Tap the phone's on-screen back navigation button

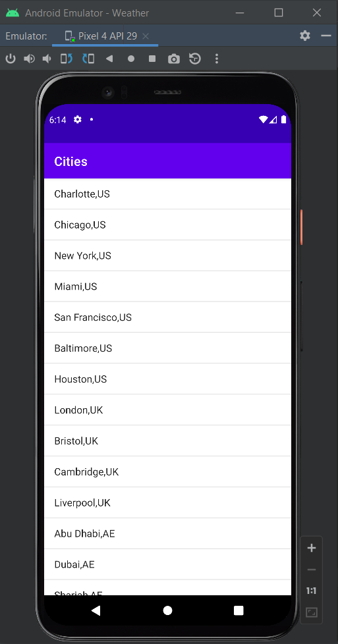pos(96,610)
